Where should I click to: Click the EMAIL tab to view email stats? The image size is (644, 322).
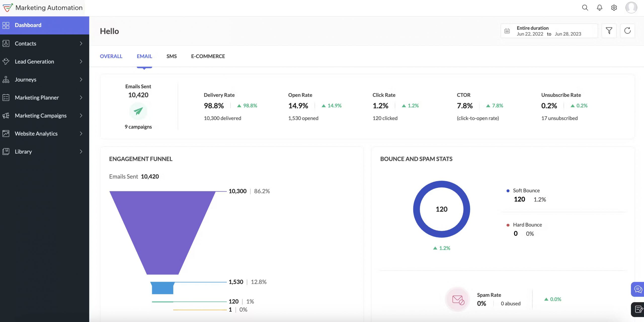point(144,56)
